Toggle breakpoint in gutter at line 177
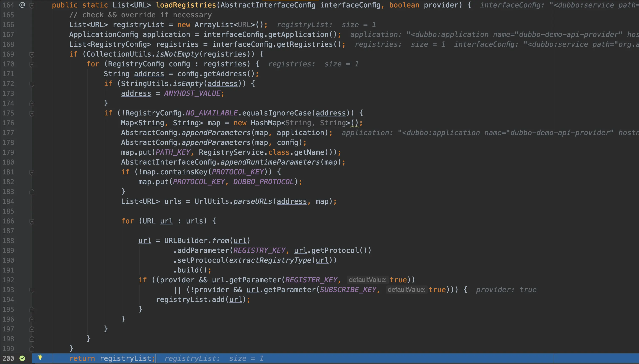This screenshot has height=364, width=639. (x=22, y=133)
